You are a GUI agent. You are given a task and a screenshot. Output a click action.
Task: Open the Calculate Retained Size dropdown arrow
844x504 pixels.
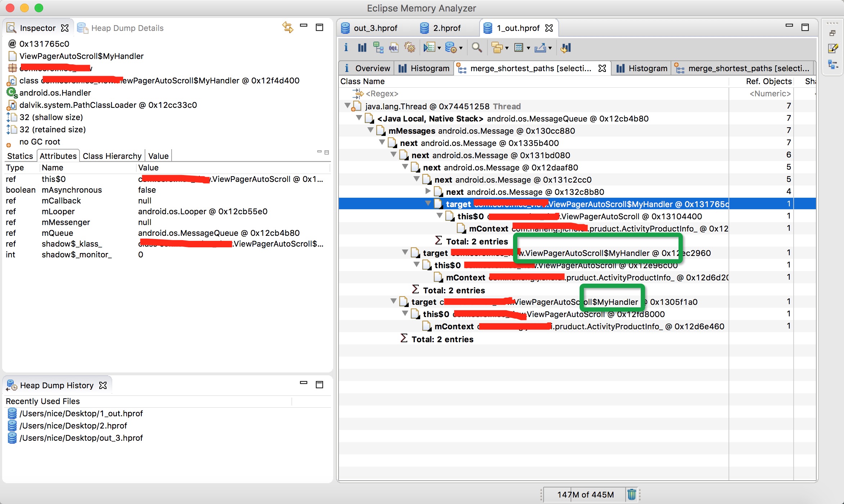coord(528,48)
